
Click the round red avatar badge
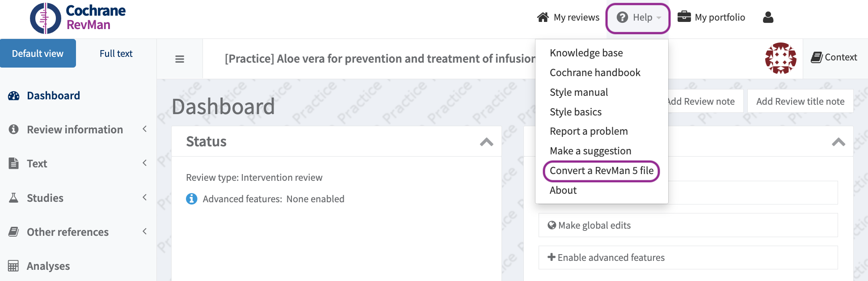click(780, 58)
